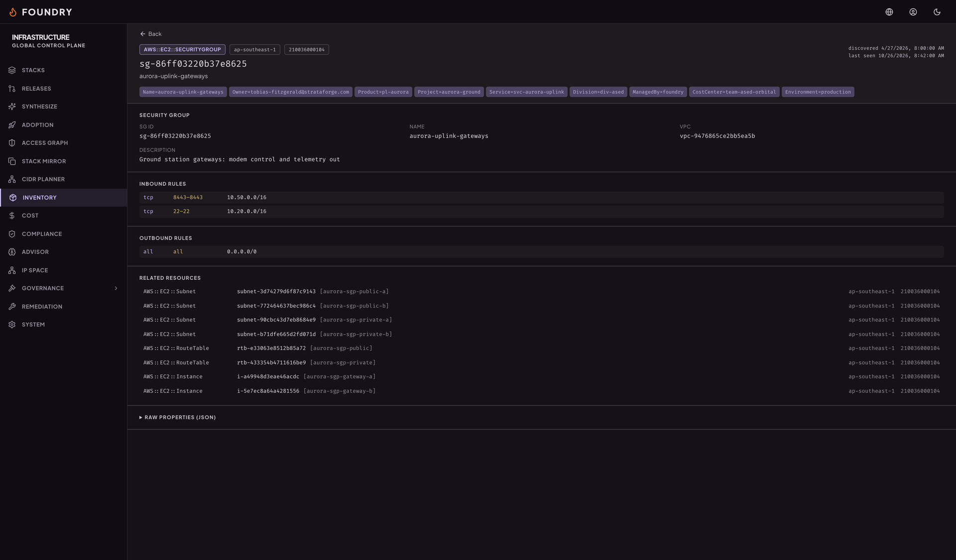Click the CIDR Planner network icon
Viewport: 956px width, 560px height.
pyautogui.click(x=12, y=179)
